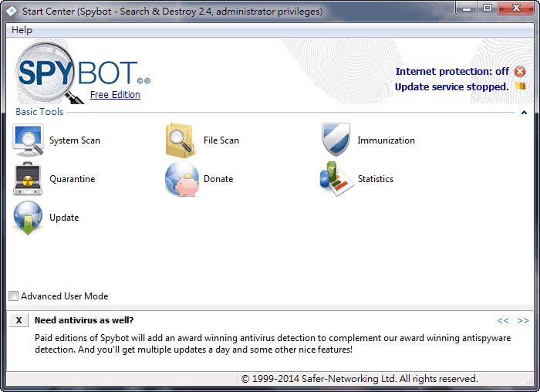Enable the Advanced User Mode checkbox
The width and height of the screenshot is (540, 392).
(x=13, y=296)
